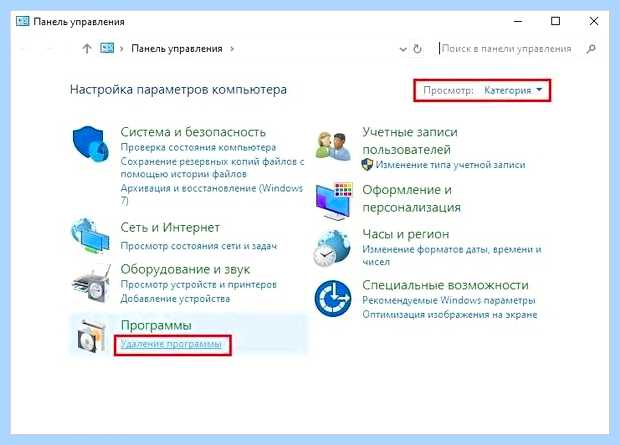Click the shield icon beside Изменение типа учетной записи

(x=367, y=165)
